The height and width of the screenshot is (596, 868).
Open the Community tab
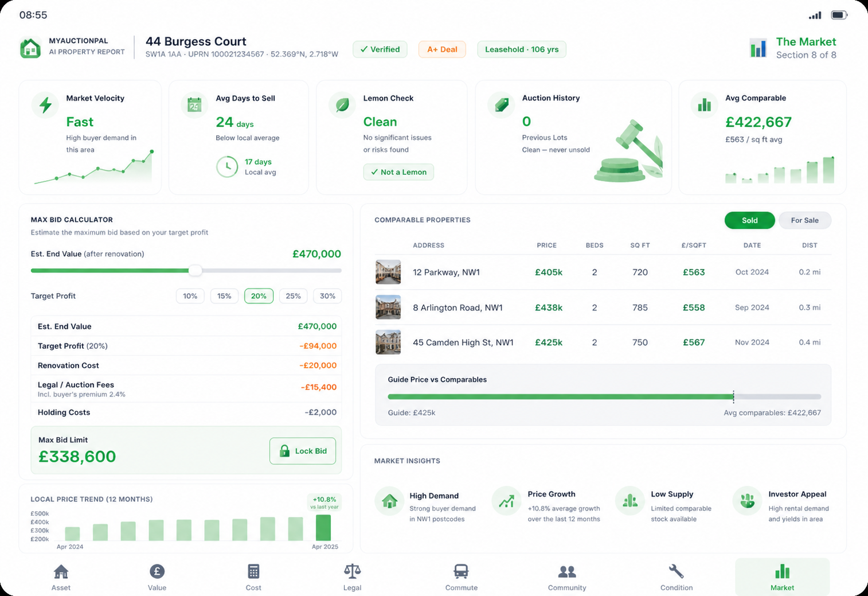(x=567, y=577)
